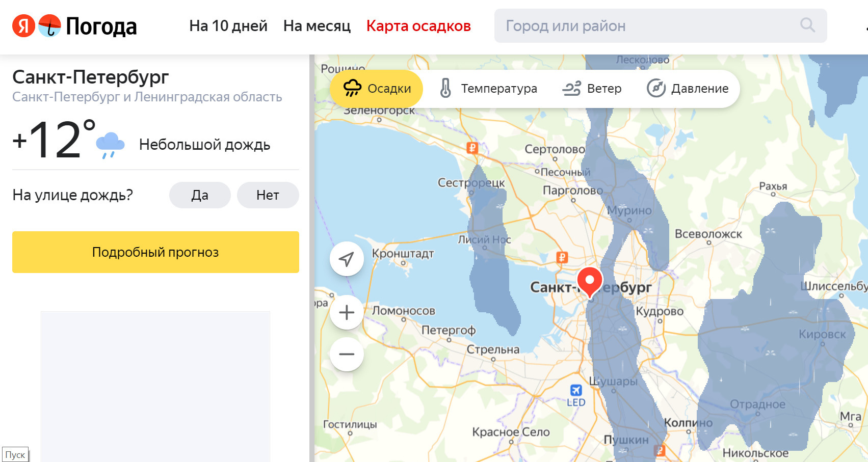This screenshot has width=868, height=462.
Task: Locate me with the arrow button
Action: pyautogui.click(x=347, y=259)
